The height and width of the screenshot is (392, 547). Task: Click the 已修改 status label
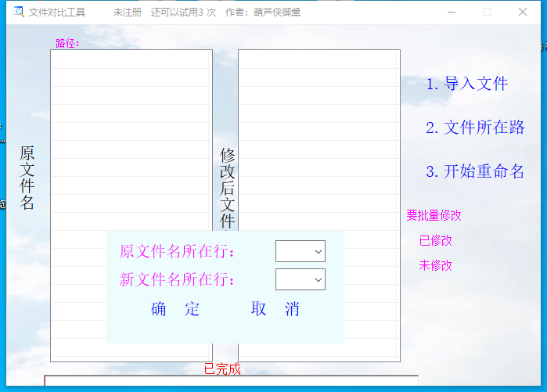[435, 240]
